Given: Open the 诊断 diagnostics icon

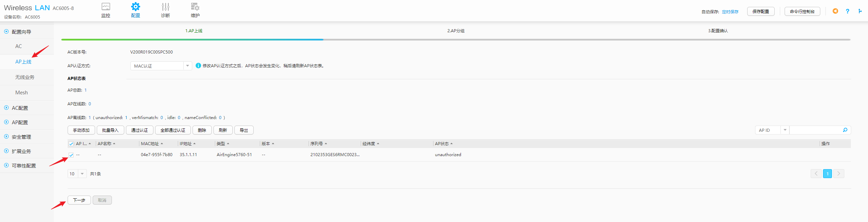Looking at the screenshot, I should tap(165, 7).
